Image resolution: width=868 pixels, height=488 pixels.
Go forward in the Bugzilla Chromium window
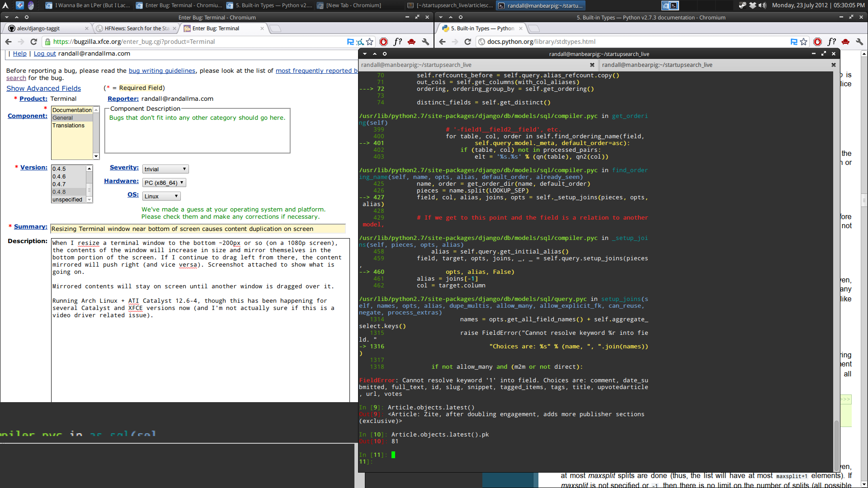[x=21, y=42]
